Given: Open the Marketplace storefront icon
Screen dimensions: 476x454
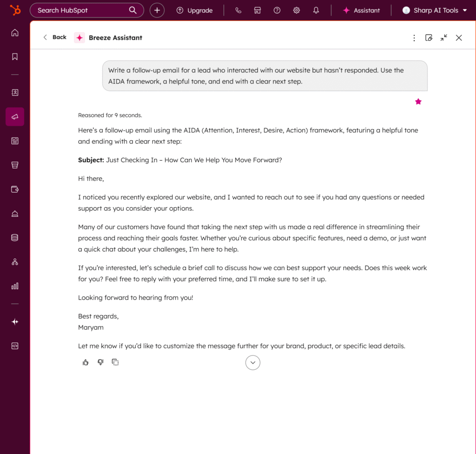Looking at the screenshot, I should click(258, 10).
